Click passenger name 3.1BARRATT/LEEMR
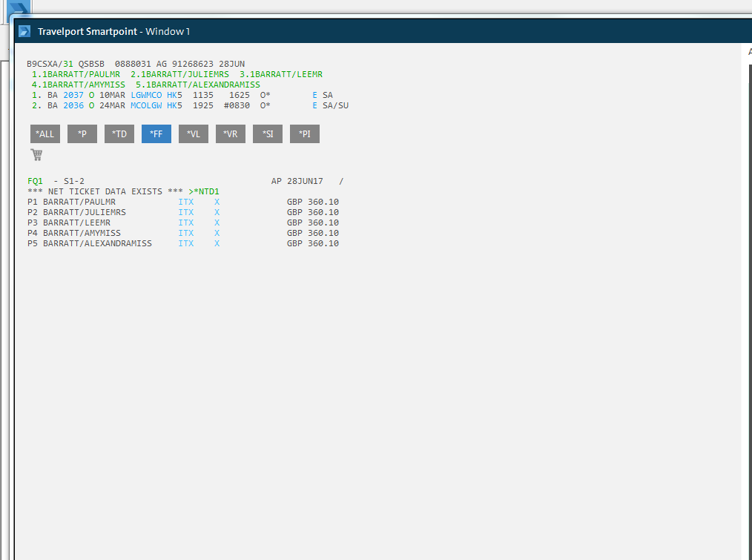The width and height of the screenshot is (752, 560). 281,74
